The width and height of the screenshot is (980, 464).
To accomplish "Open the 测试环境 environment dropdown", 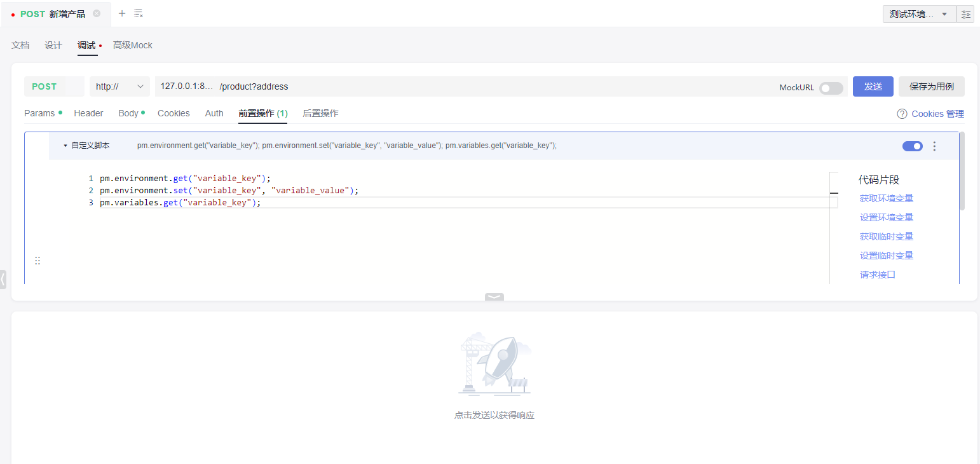I will tap(919, 14).
